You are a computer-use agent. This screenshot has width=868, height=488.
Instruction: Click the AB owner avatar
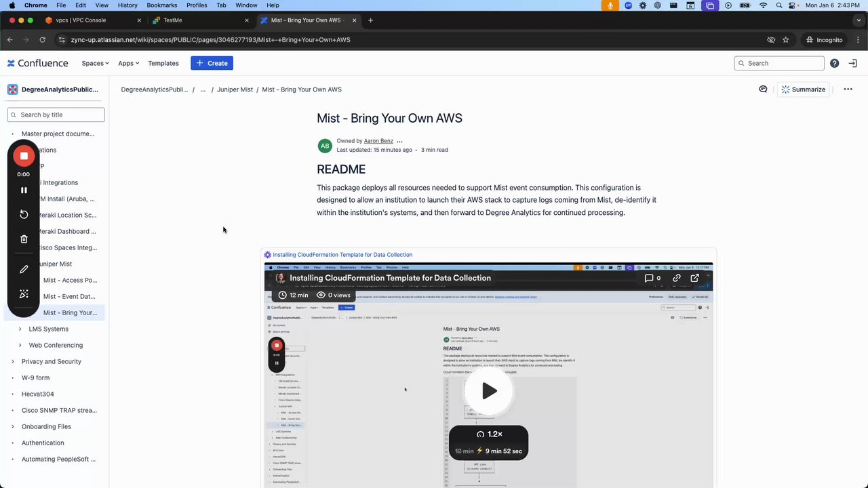[x=325, y=146]
